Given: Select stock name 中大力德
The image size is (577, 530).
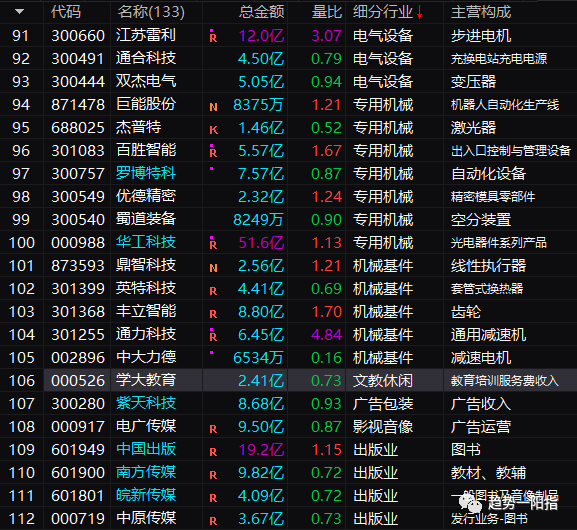Looking at the screenshot, I should [x=146, y=357].
